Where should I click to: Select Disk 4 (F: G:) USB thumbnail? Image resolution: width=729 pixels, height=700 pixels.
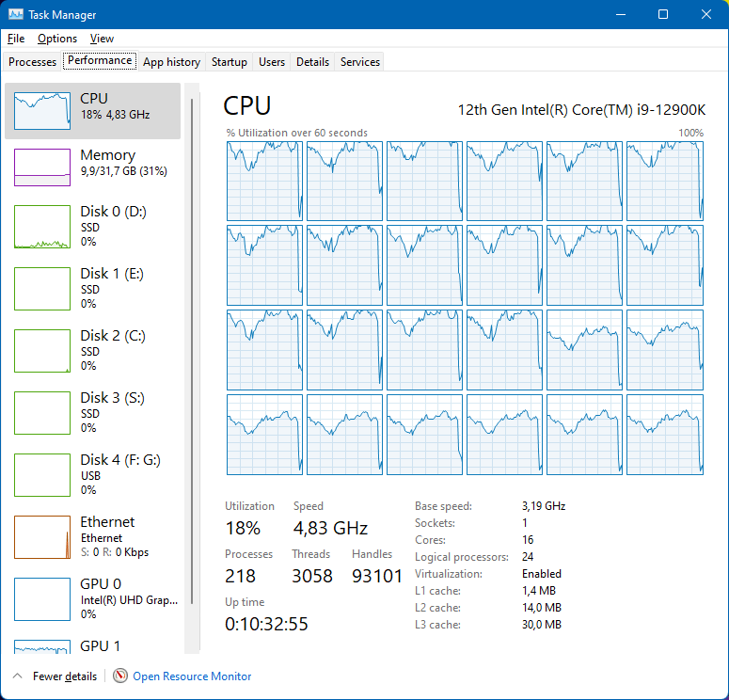[42, 475]
